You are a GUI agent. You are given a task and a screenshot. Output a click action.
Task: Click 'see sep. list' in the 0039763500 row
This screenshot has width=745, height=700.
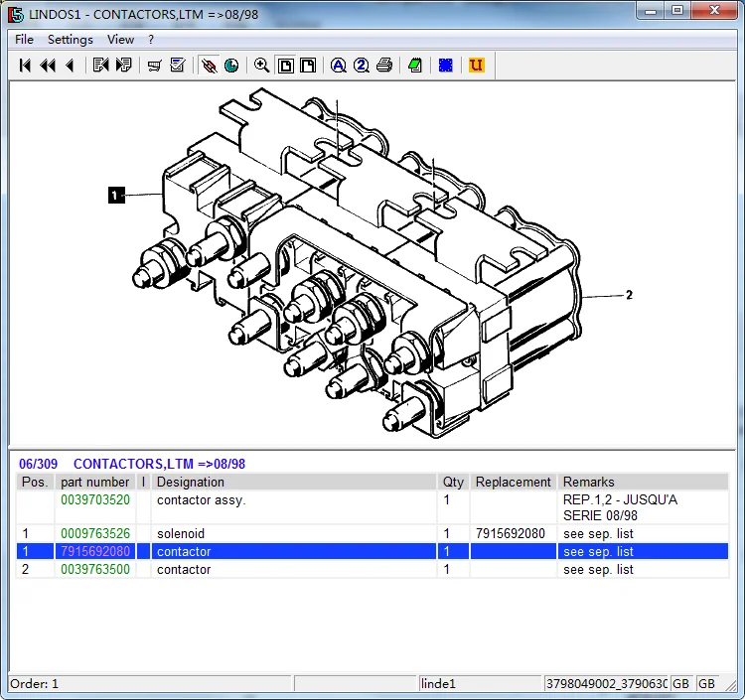[x=598, y=569]
